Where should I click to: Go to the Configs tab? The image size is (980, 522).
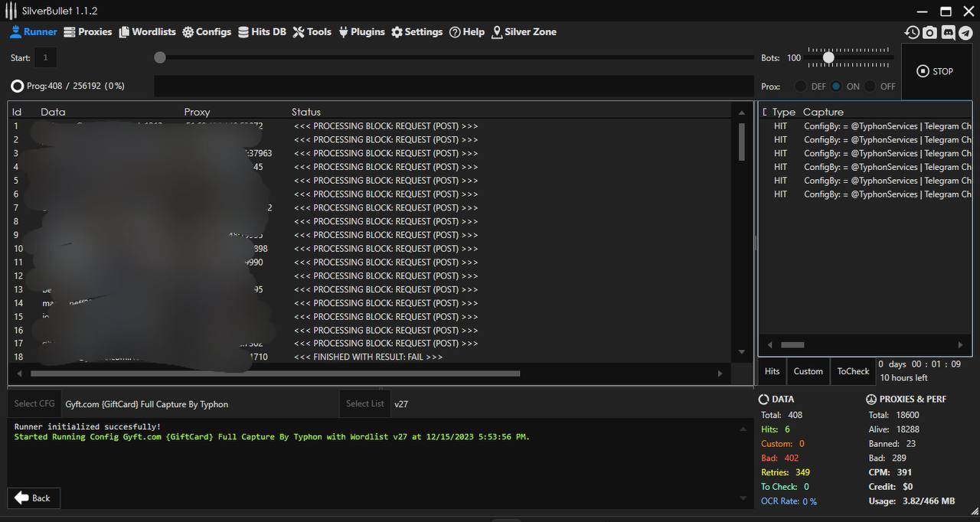[x=207, y=32]
